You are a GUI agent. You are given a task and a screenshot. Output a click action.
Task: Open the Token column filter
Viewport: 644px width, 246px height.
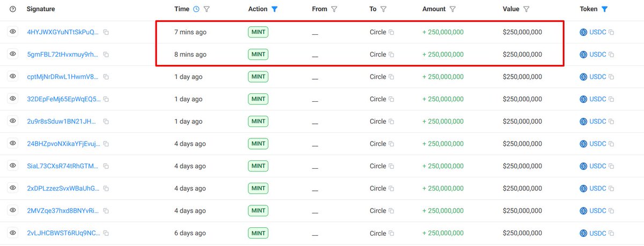point(605,9)
